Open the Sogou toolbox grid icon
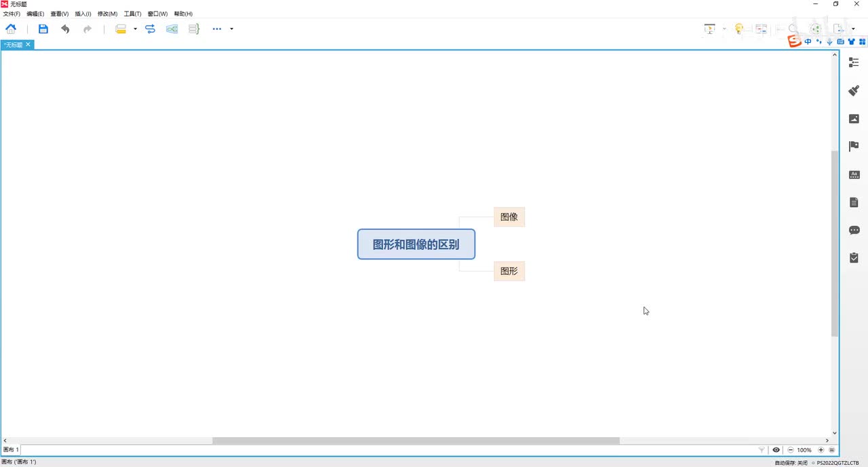The width and height of the screenshot is (868, 467). pos(862,42)
